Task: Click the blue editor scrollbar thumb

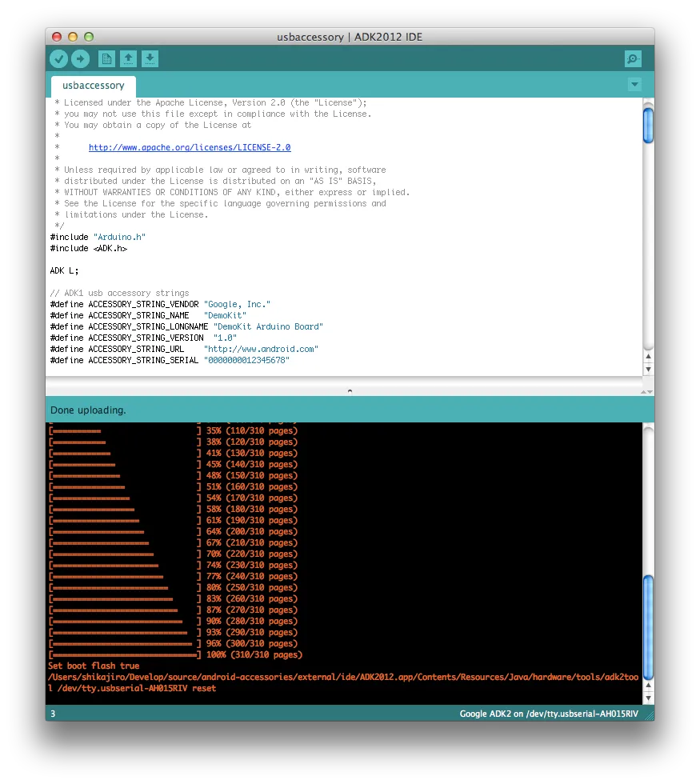Action: click(x=649, y=126)
